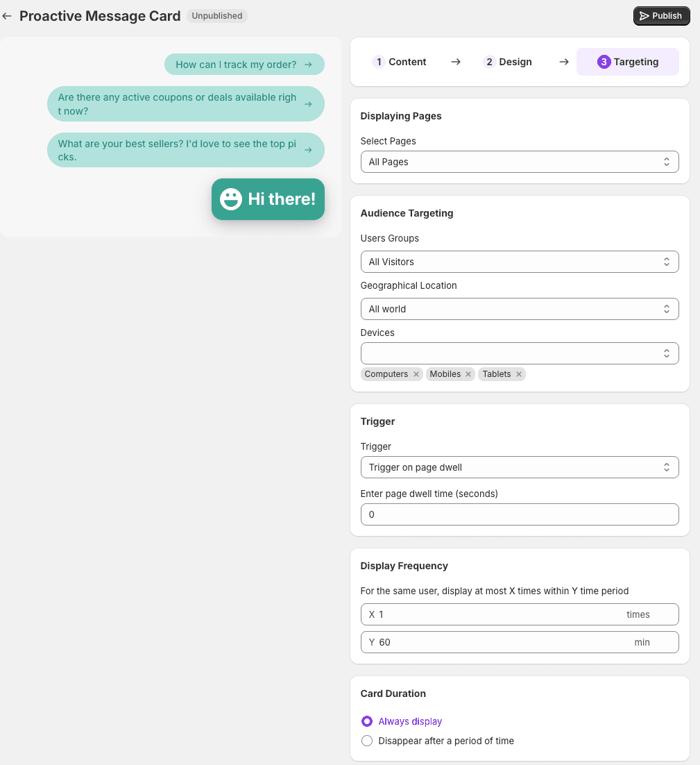Remove the Computers device tag
This screenshot has width=700, height=765.
coord(416,374)
